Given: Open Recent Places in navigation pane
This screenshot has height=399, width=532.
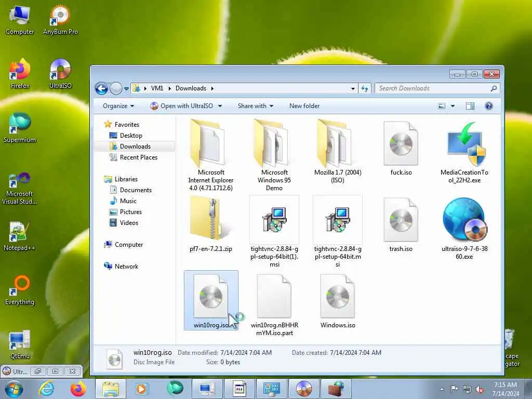Looking at the screenshot, I should pos(138,157).
